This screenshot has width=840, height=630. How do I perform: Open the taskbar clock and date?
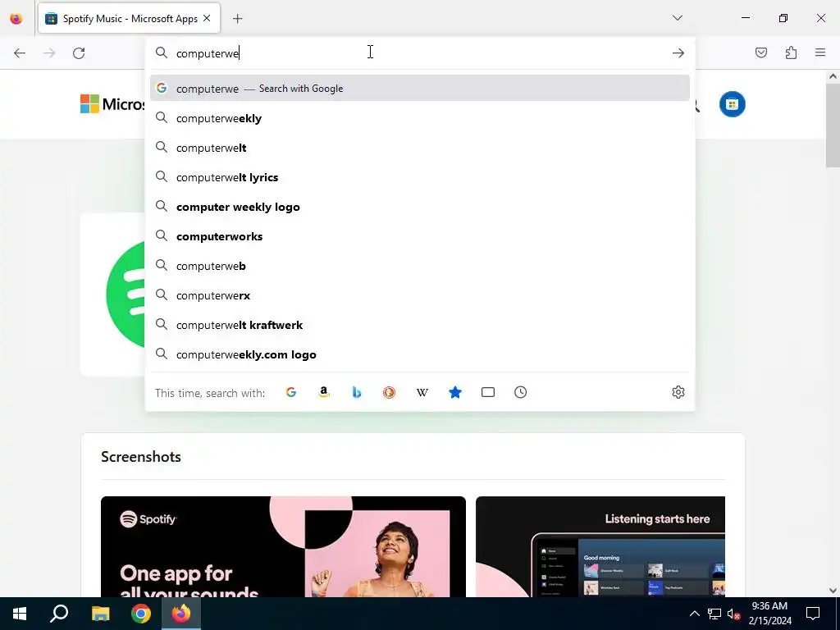769,614
